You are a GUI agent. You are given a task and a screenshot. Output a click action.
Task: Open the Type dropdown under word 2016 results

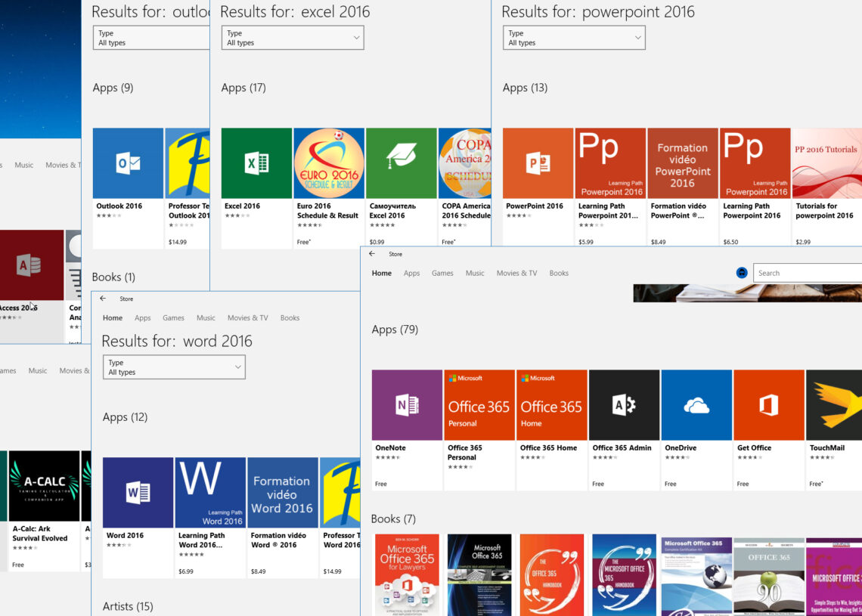pyautogui.click(x=174, y=367)
